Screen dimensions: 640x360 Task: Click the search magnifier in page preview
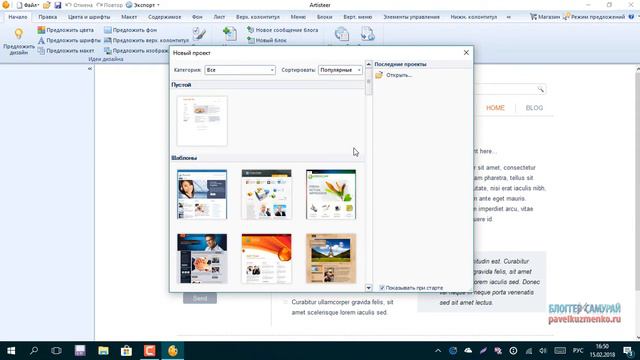click(540, 89)
